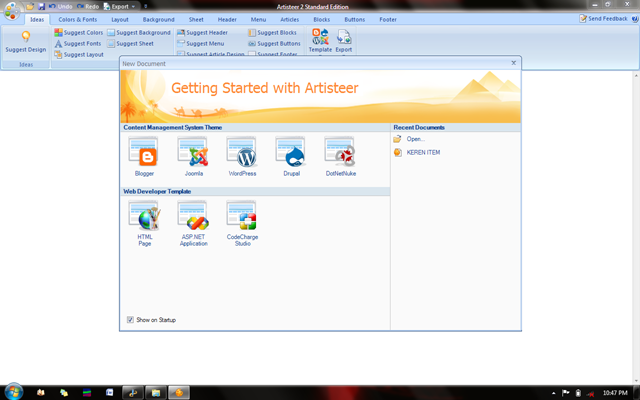
Task: Open the Sheet ribbon tab
Action: 196,20
